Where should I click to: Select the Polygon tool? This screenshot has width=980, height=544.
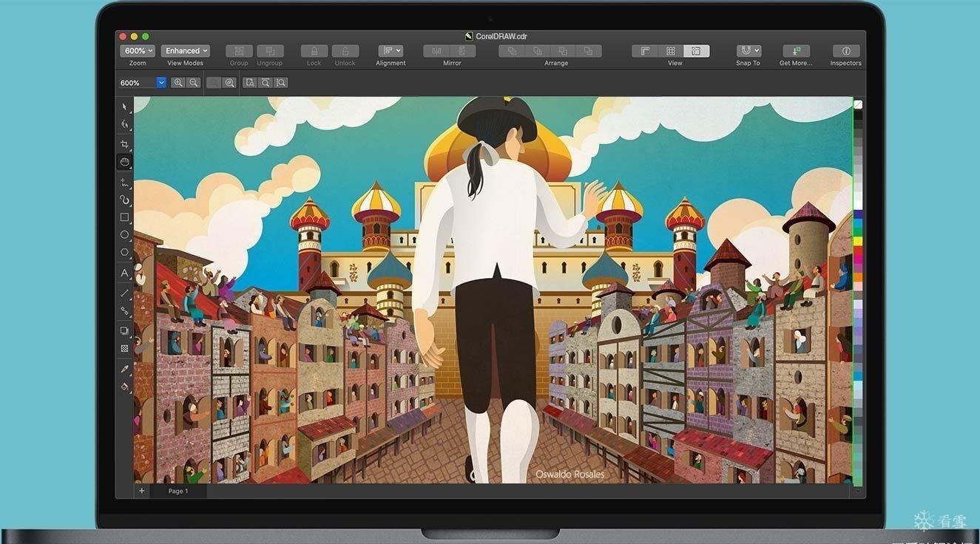(124, 253)
